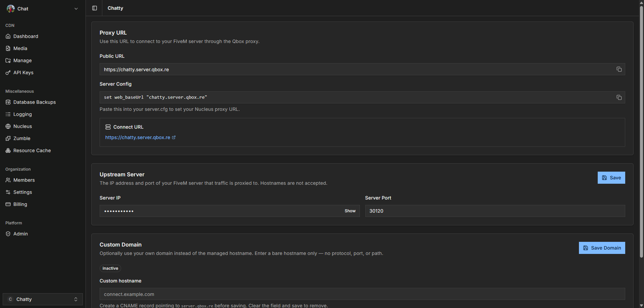The height and width of the screenshot is (308, 644).
Task: Open the API Keys key icon
Action: (x=8, y=73)
